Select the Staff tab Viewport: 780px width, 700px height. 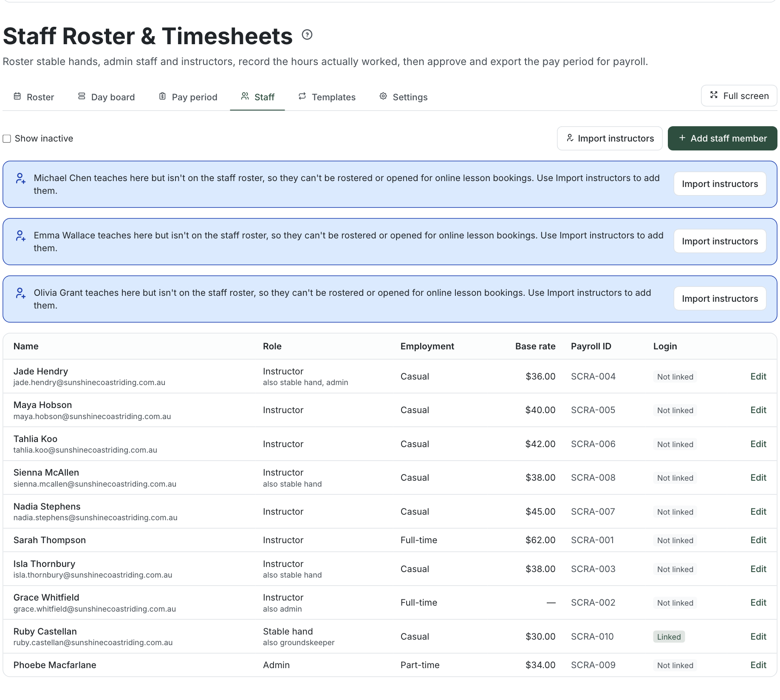257,97
